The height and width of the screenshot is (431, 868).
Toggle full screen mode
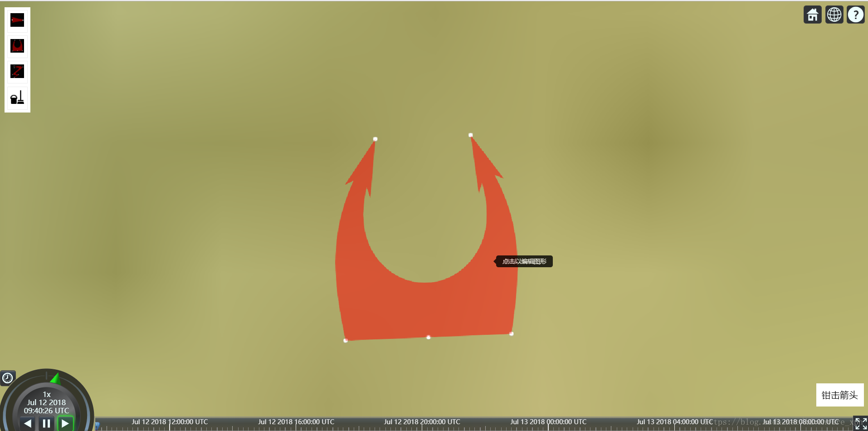pyautogui.click(x=860, y=423)
